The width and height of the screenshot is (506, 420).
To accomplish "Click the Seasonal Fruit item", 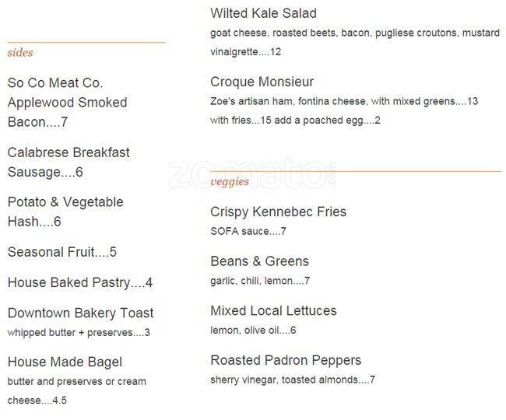I will pyautogui.click(x=62, y=252).
